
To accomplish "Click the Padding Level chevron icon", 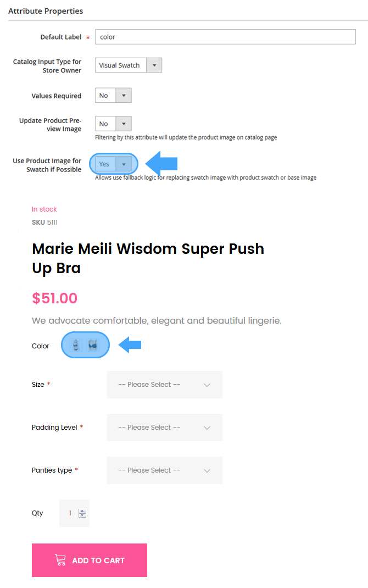I will pyautogui.click(x=207, y=428).
